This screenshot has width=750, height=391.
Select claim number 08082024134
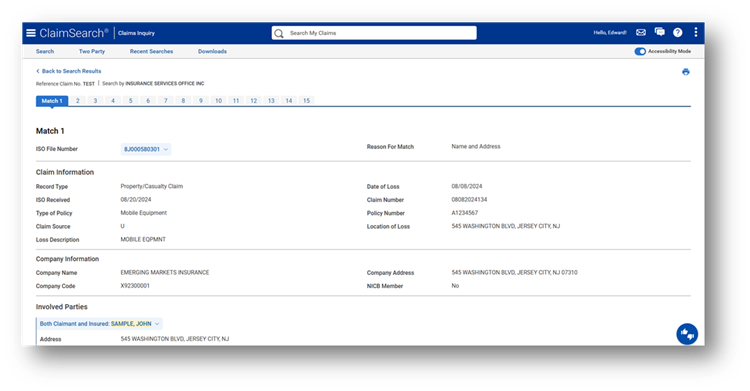[469, 200]
